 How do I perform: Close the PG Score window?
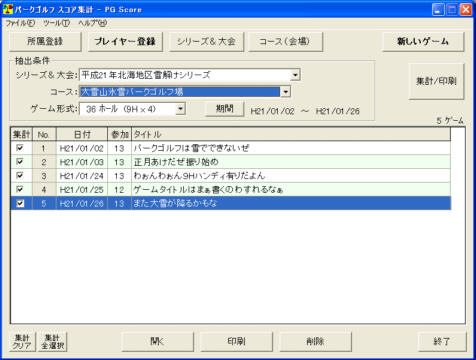466,9
